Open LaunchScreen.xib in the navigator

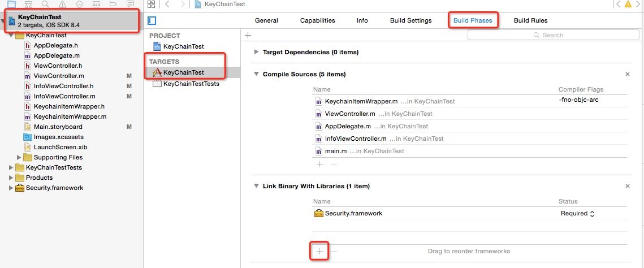(x=60, y=147)
